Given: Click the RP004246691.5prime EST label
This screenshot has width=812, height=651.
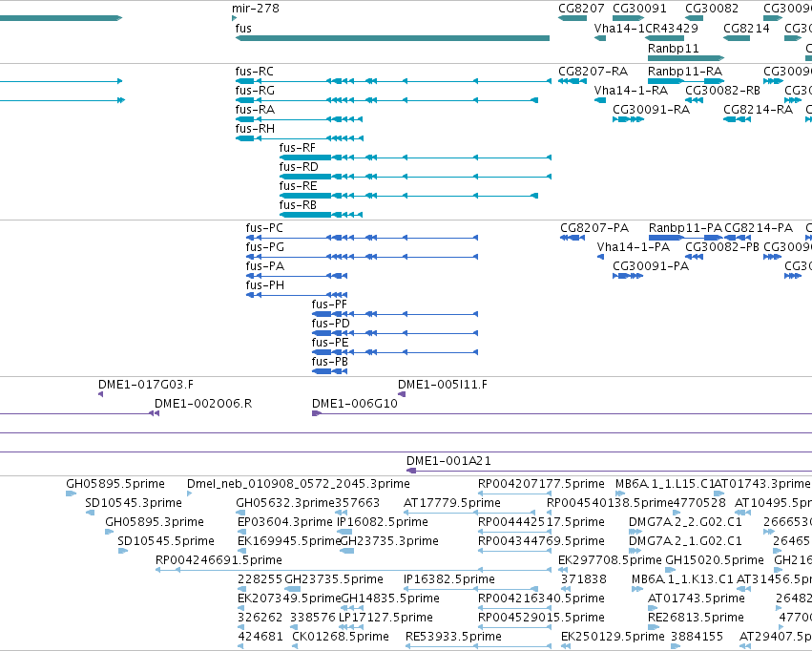Looking at the screenshot, I should point(219,560).
